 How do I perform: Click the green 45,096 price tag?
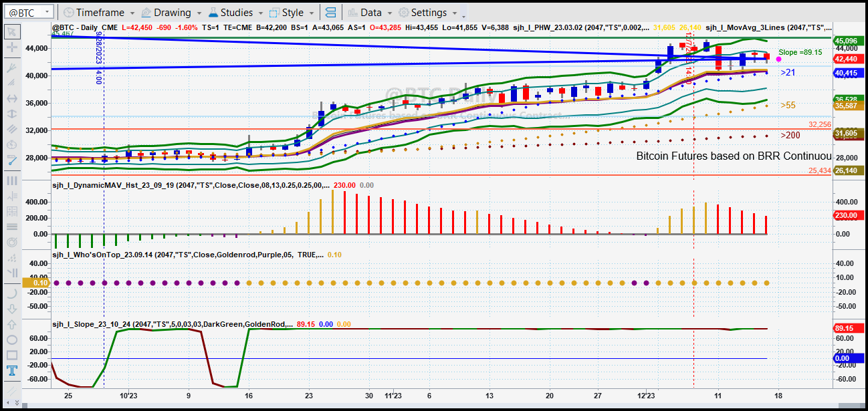point(847,40)
